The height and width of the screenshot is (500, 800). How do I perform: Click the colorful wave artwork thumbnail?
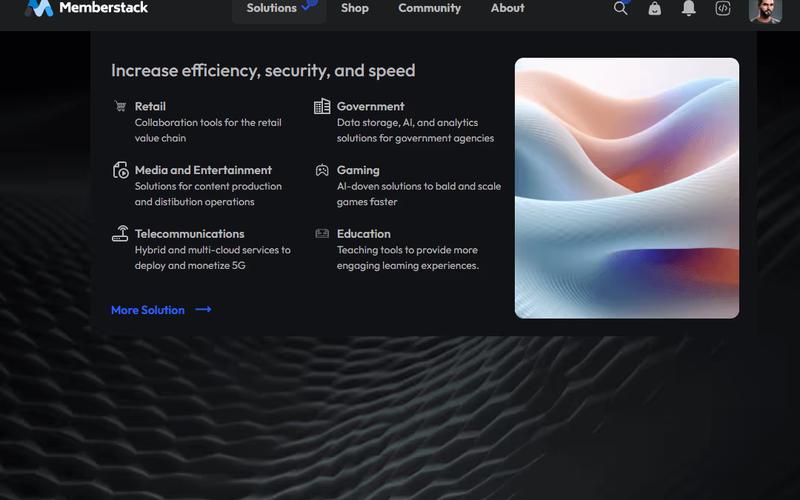click(627, 188)
